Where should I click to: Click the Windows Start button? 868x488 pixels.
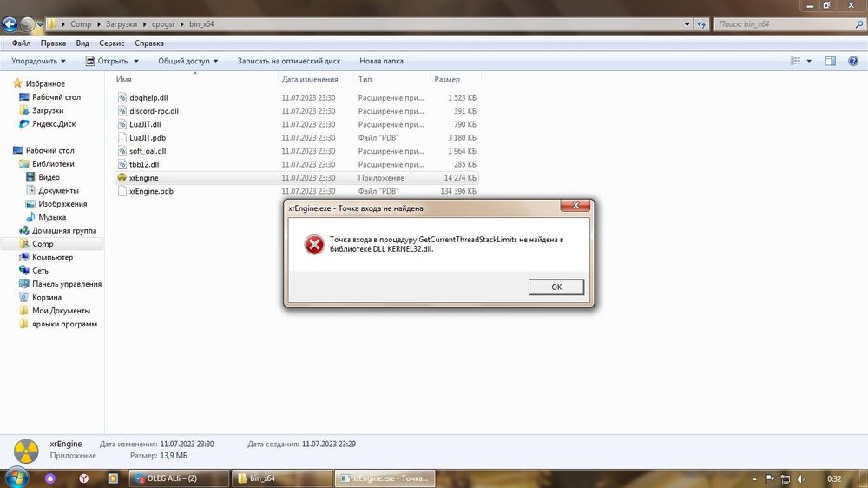tap(16, 478)
